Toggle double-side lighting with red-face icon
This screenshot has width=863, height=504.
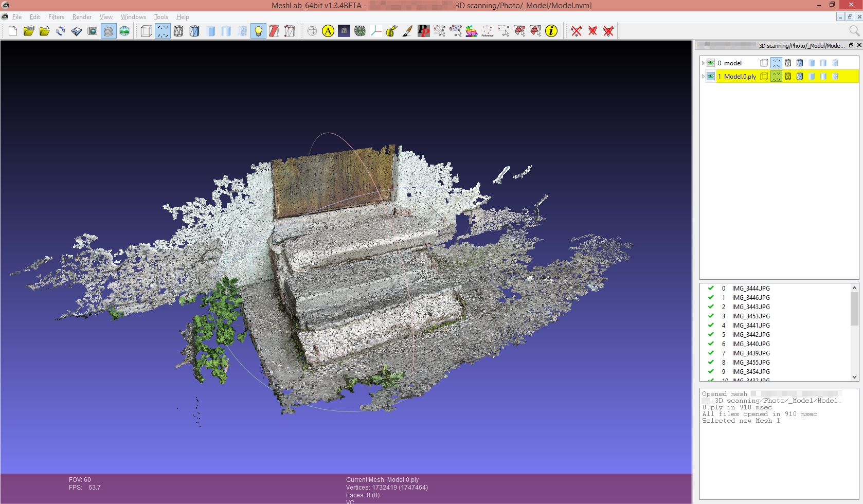[274, 31]
